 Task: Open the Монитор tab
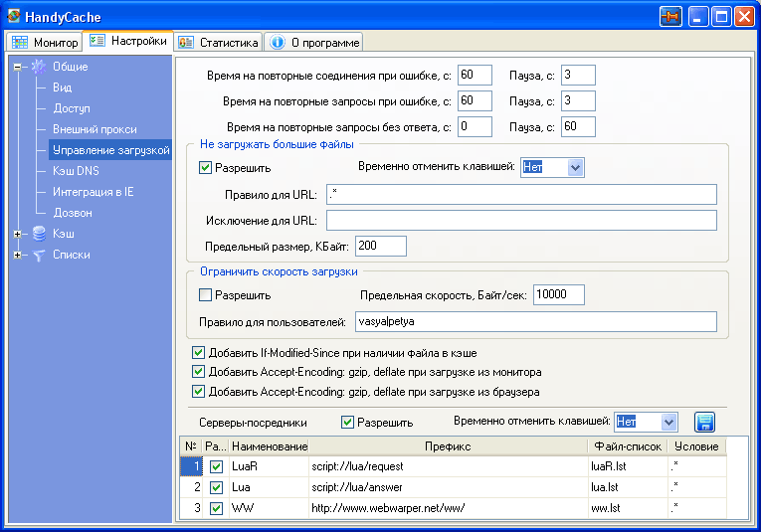pyautogui.click(x=45, y=42)
